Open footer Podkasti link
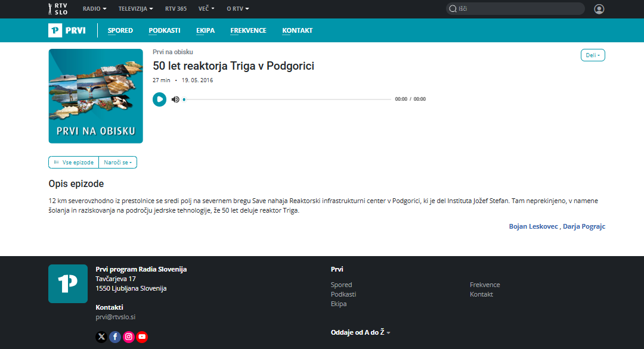 click(x=343, y=294)
